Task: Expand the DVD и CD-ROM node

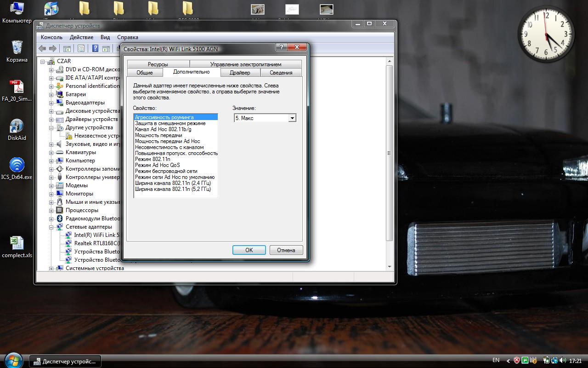Action: [x=51, y=69]
